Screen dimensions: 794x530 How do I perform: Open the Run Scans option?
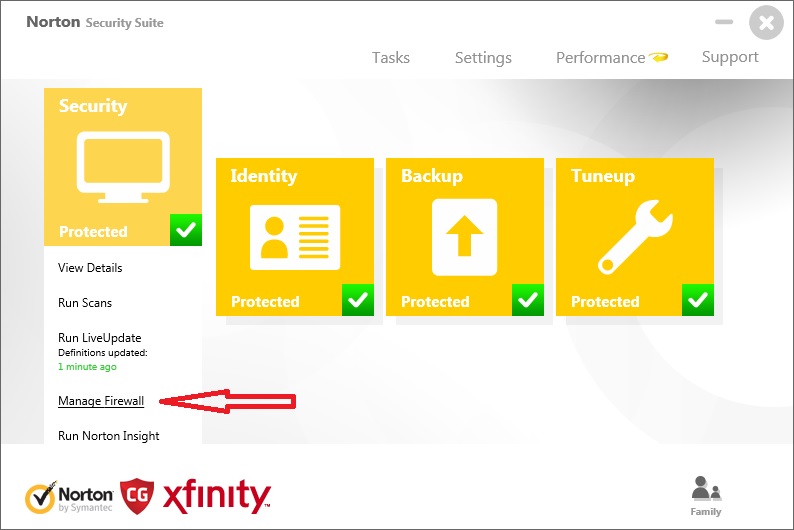tap(85, 303)
